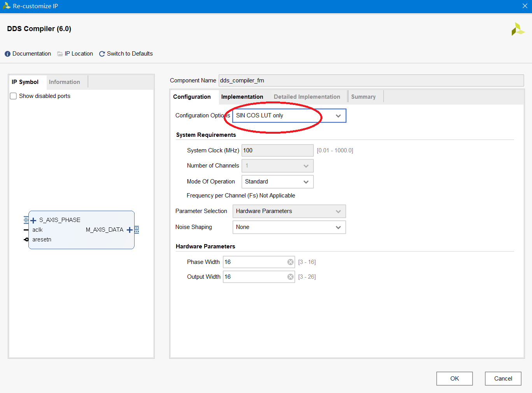Viewport: 532px width, 393px height.
Task: Click the Frequency per Channel Not Applicable text
Action: coord(241,196)
